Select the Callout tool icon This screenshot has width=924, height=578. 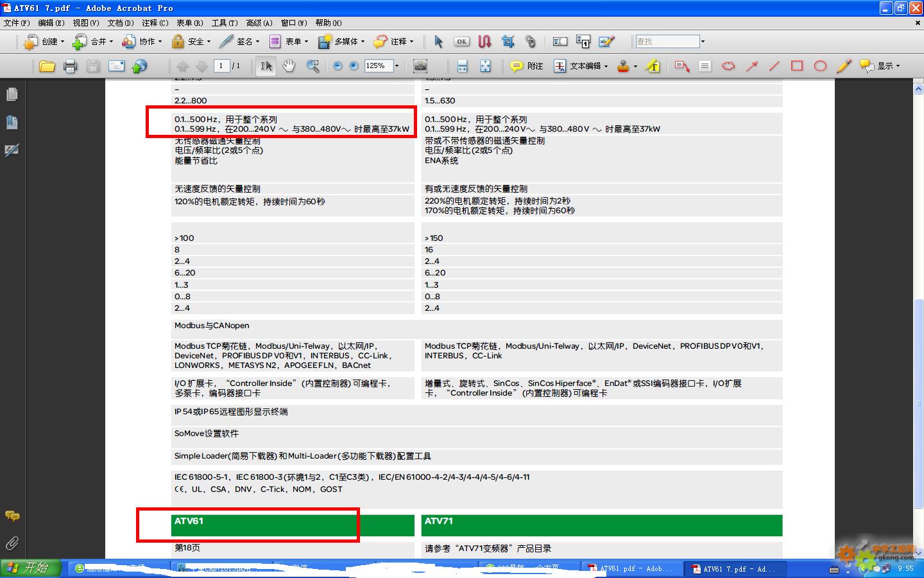pos(682,66)
